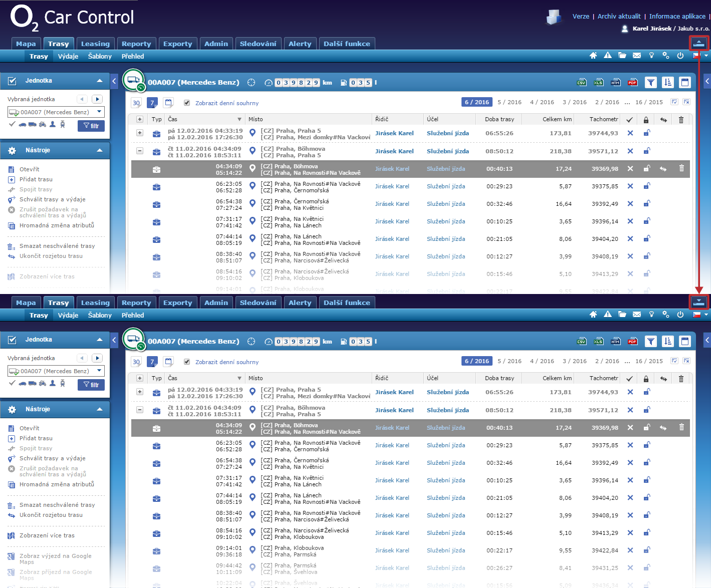Open the Archiv aktualit link

tap(619, 17)
